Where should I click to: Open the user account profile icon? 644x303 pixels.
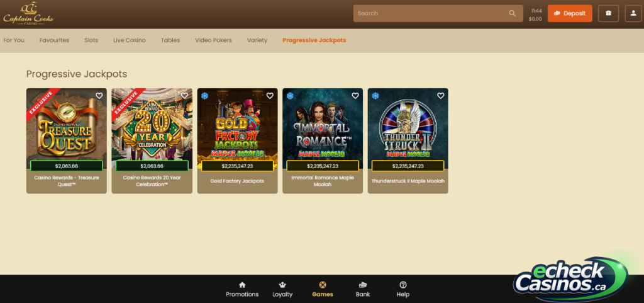pos(633,13)
